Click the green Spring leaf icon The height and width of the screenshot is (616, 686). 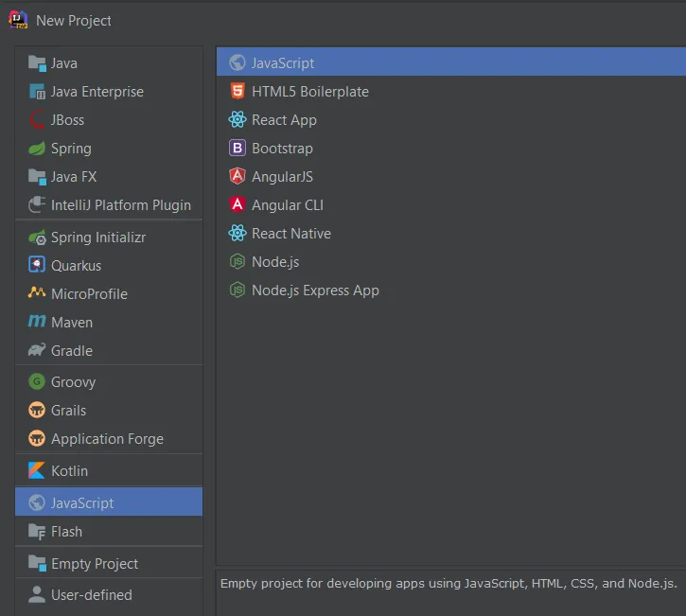(x=37, y=149)
